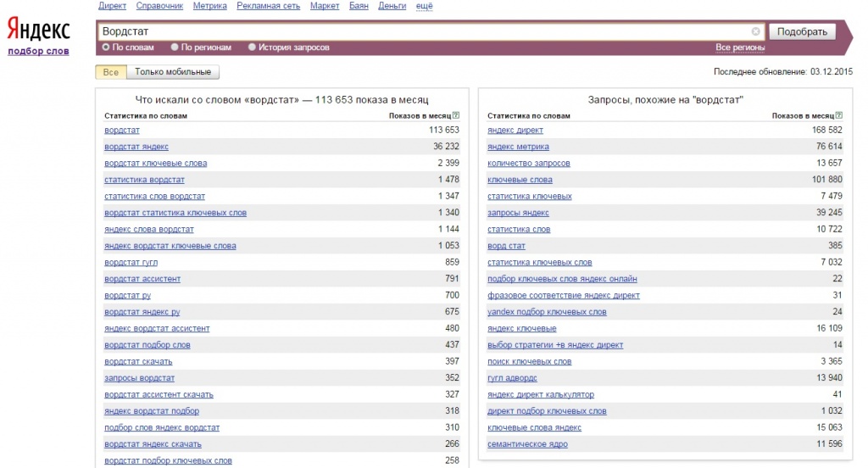This screenshot has height=468, width=868.
Task: Open Справочник in the top navigation
Action: pyautogui.click(x=159, y=6)
